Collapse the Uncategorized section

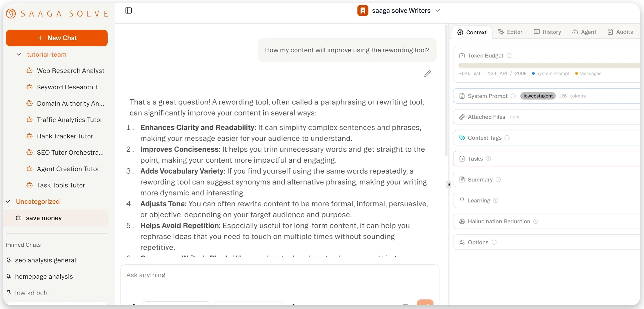pyautogui.click(x=8, y=201)
